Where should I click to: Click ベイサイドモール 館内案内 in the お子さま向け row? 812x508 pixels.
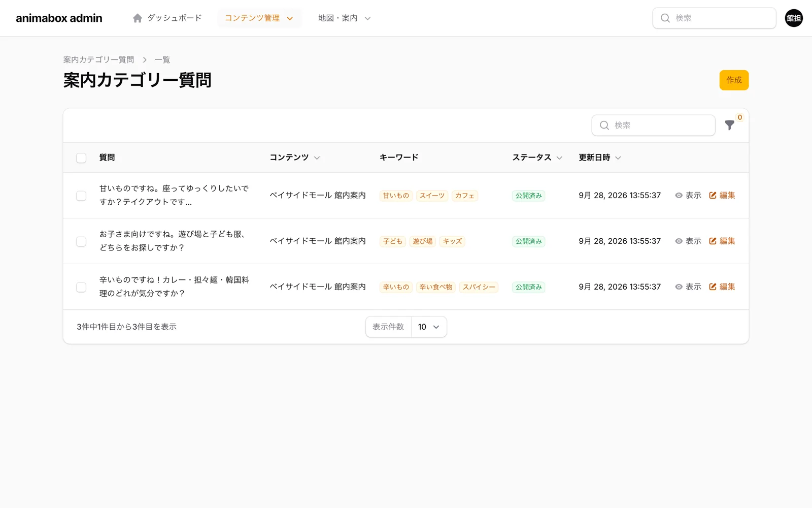pos(318,241)
